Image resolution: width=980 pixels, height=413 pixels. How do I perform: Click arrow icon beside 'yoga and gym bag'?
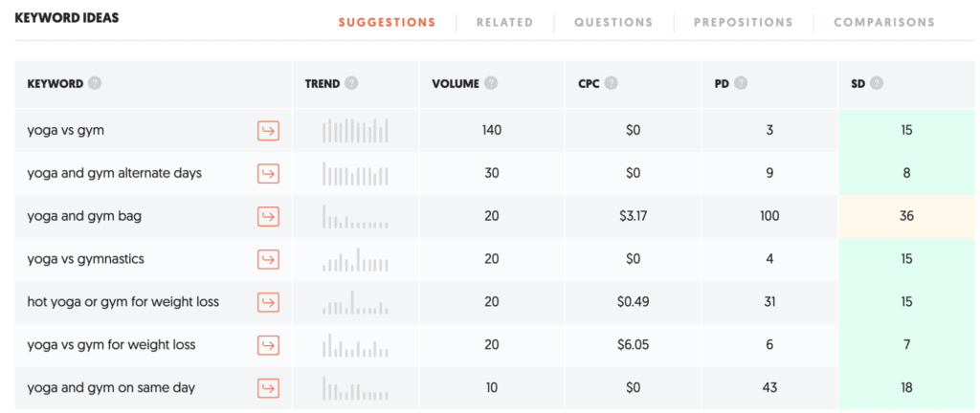click(268, 216)
